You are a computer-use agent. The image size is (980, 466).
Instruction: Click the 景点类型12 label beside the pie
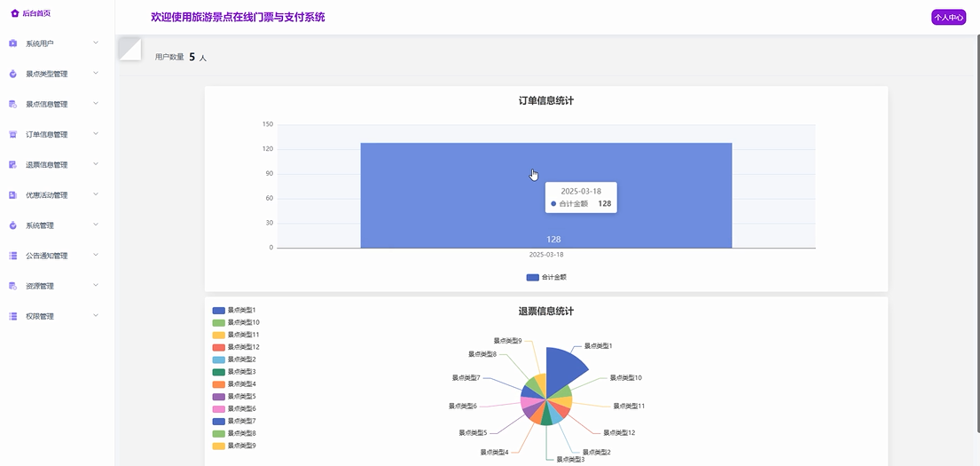point(619,433)
